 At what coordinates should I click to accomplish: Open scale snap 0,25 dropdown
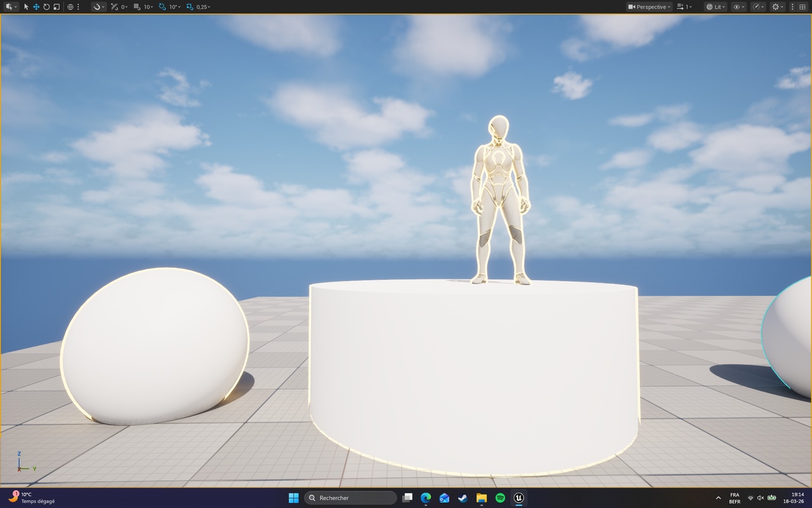pos(204,6)
